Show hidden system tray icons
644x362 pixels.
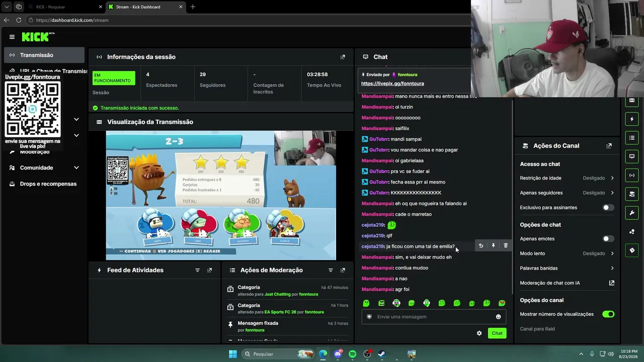tap(581, 354)
